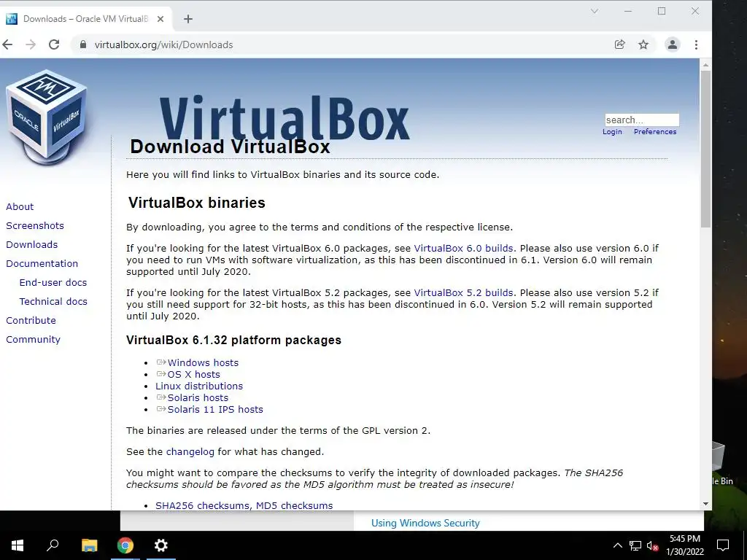Click the page scrollbar down arrow

click(705, 504)
